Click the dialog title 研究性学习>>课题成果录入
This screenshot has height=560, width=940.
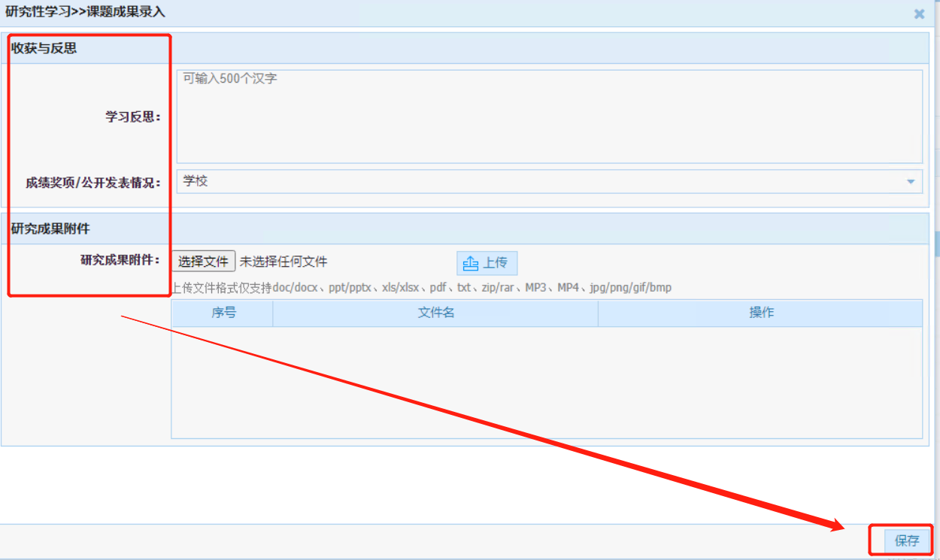pyautogui.click(x=85, y=12)
